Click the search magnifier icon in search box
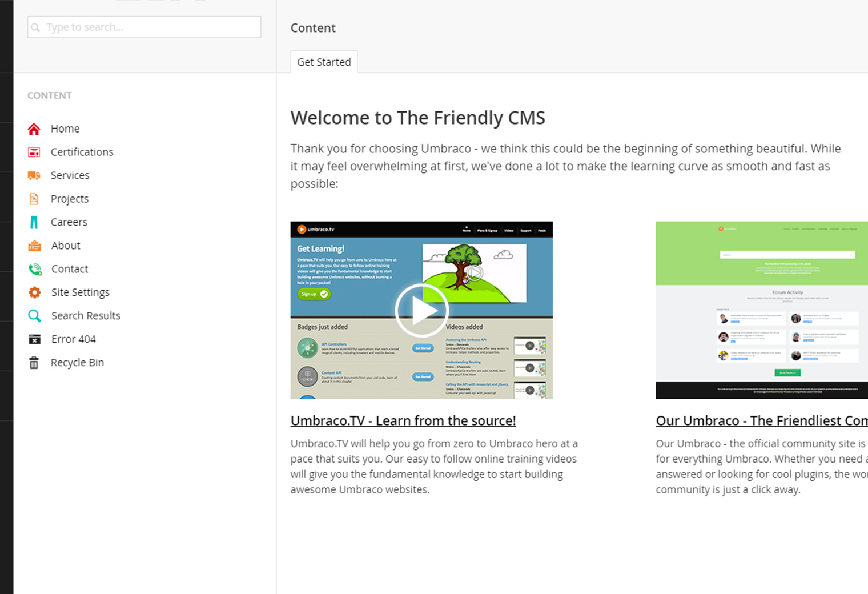The height and width of the screenshot is (594, 868). pyautogui.click(x=35, y=27)
